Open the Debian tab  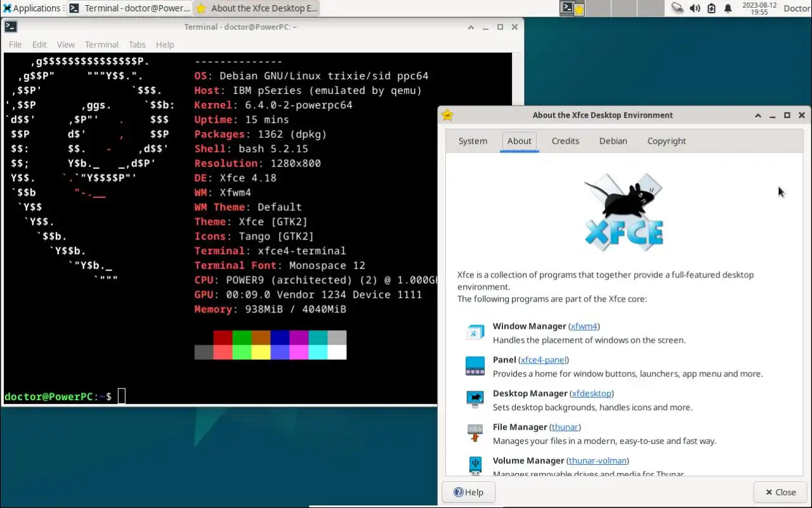coord(613,141)
